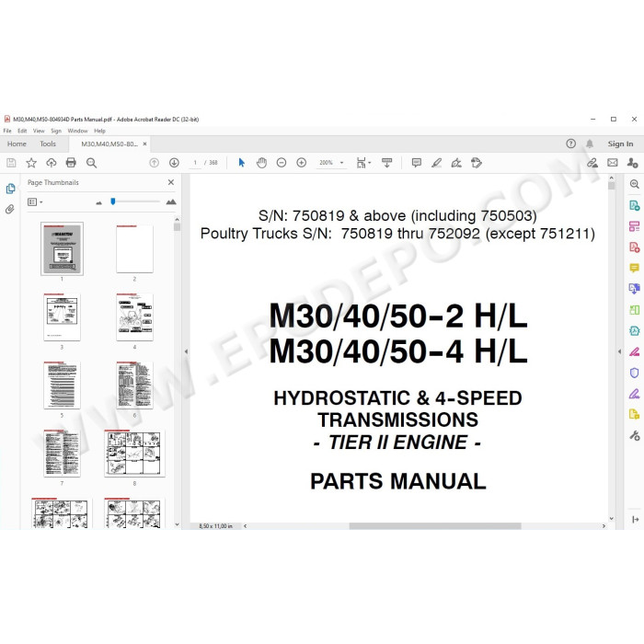Open the Protect shield tool in the right pane
Screen dimensions: 644x644
point(635,373)
